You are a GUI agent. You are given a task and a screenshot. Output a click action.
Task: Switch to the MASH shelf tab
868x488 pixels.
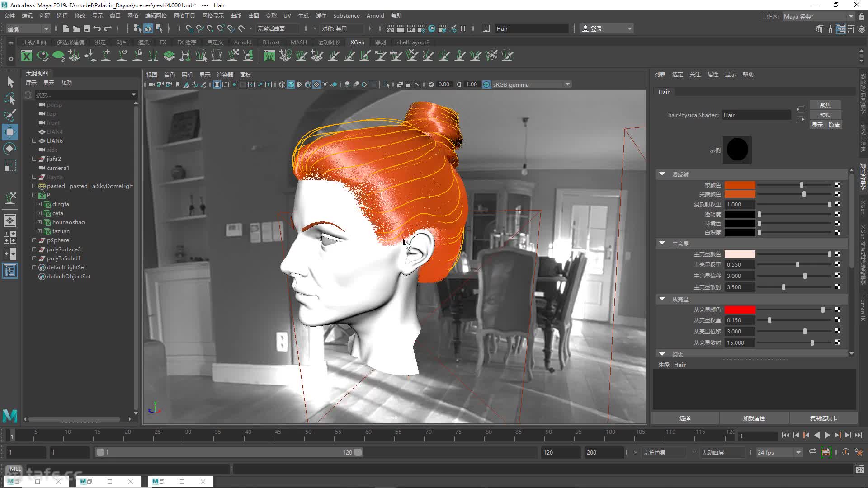coord(299,42)
